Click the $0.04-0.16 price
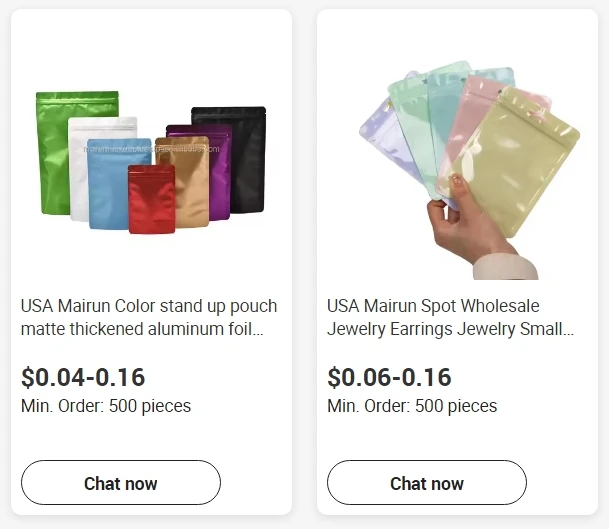Screen dimensions: 609x529 click(83, 377)
